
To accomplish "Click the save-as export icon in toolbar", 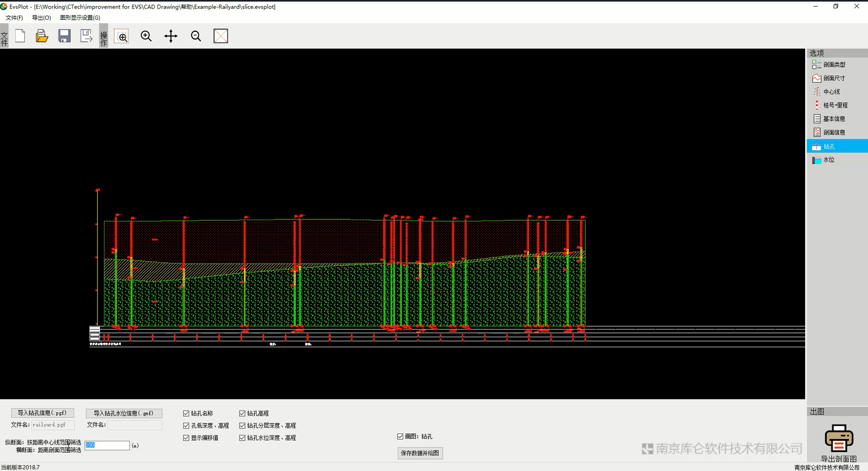I will coord(86,36).
